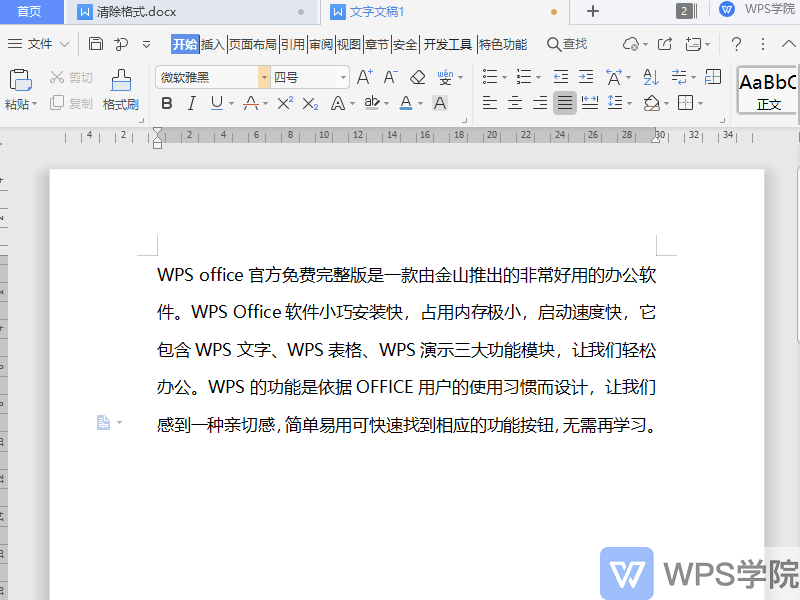Click the Undo arrow icon

pyautogui.click(x=121, y=44)
